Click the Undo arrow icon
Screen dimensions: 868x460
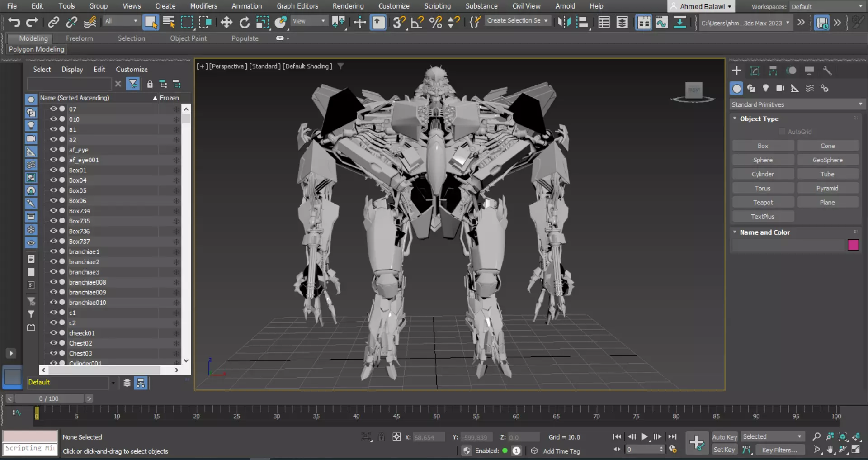[14, 22]
